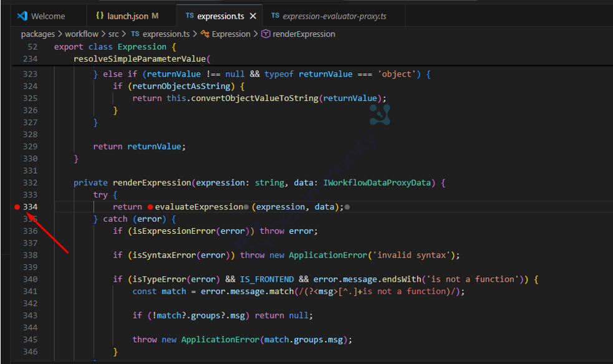Screen dimensions: 613x364
Task: Click 'evaluateExpression' function call
Action: 199,207
